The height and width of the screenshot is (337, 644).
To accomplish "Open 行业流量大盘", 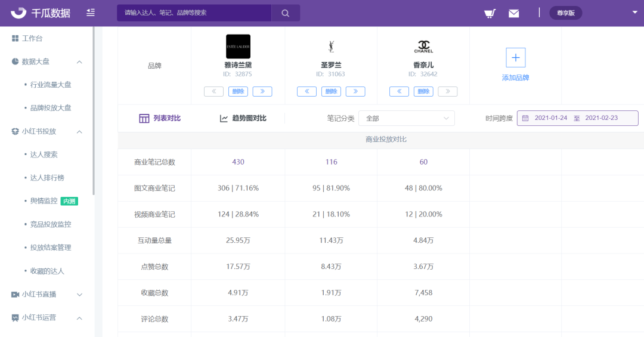I will 51,85.
